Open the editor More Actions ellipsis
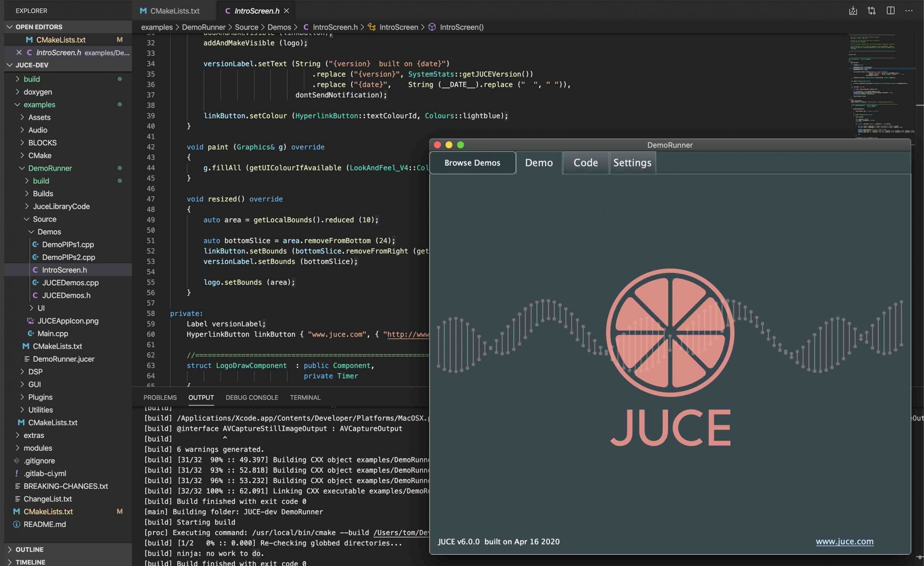The width and height of the screenshot is (924, 566). click(x=908, y=11)
